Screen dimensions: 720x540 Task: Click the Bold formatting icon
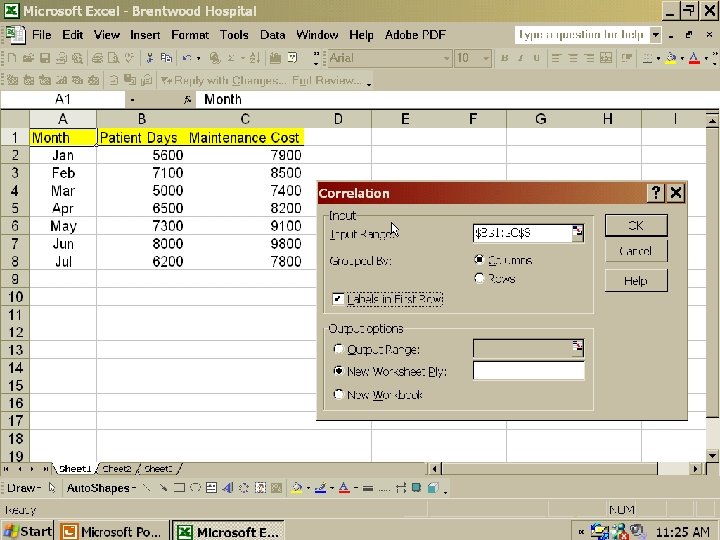point(505,58)
